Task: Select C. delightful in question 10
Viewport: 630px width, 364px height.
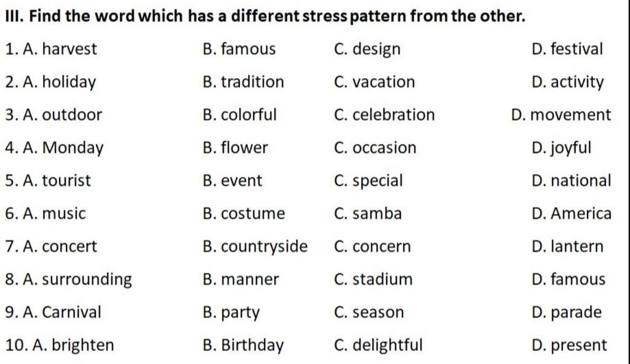Action: click(378, 346)
